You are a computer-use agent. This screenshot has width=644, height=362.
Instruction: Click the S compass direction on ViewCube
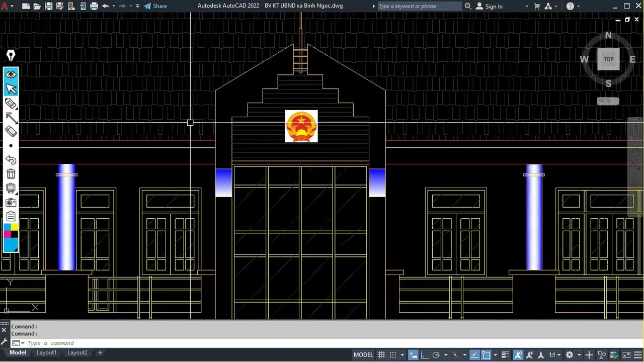pyautogui.click(x=608, y=83)
